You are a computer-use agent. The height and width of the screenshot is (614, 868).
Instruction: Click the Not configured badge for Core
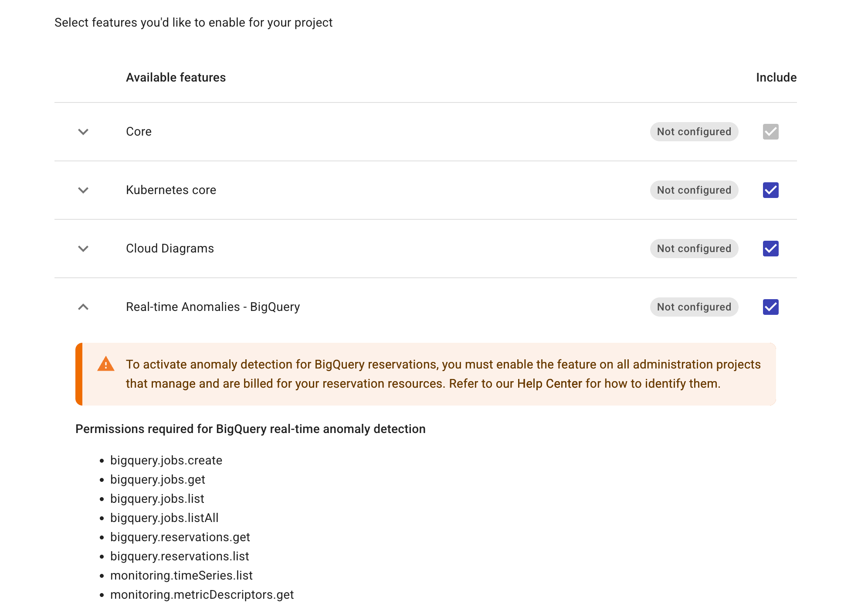[x=694, y=131]
